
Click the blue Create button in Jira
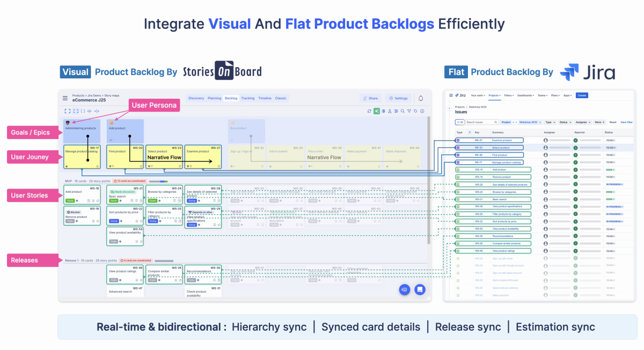582,96
